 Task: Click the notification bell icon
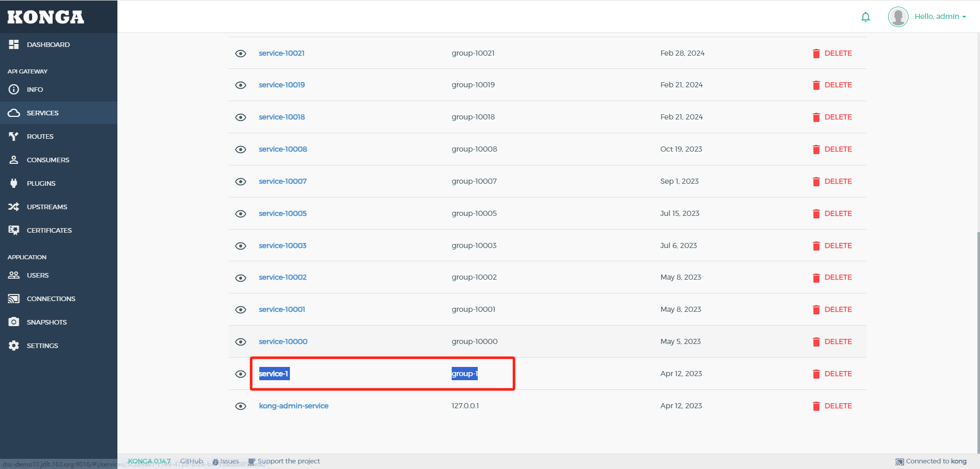[x=865, y=17]
